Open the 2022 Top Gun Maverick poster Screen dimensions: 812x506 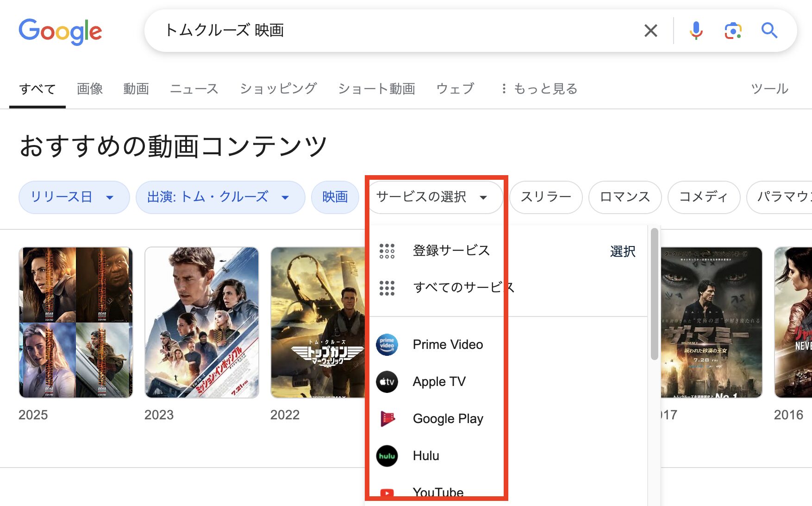[x=318, y=323]
